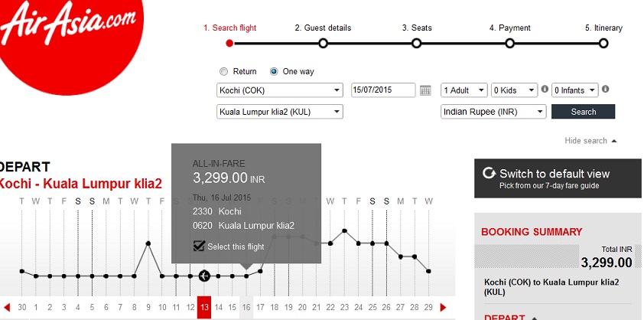This screenshot has width=644, height=320.
Task: Click step 5 Itinerary
Action: click(603, 28)
